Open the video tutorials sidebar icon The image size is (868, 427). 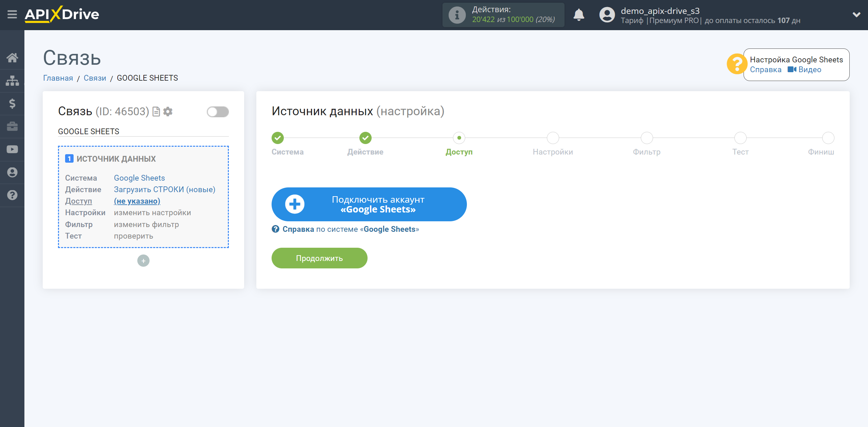click(12, 149)
